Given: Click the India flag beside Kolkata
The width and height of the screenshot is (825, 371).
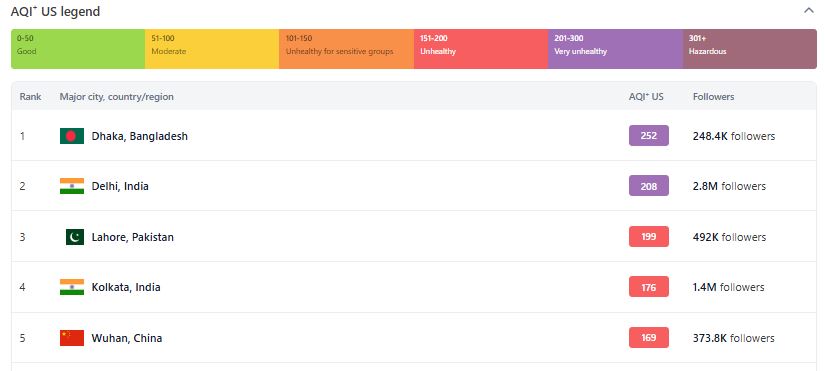Looking at the screenshot, I should point(72,287).
